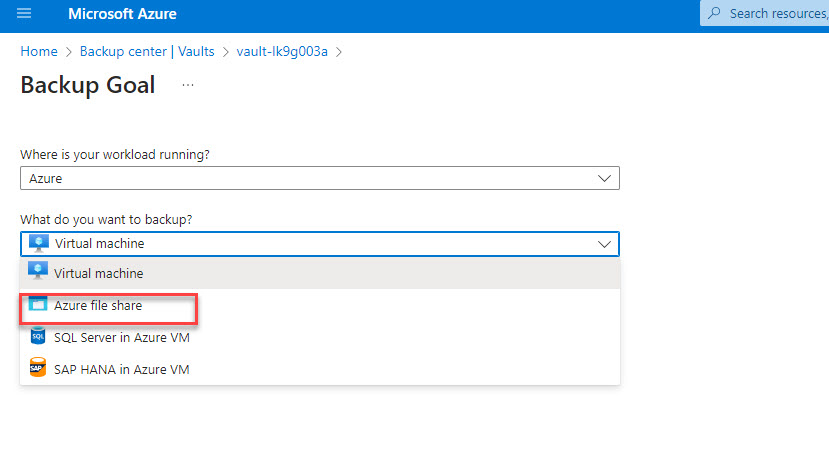
Task: Click the Azure file share folder icon
Action: 38,305
